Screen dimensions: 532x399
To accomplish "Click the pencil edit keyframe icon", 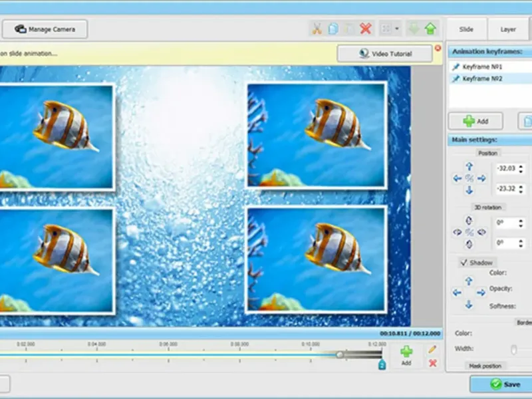I will click(432, 349).
